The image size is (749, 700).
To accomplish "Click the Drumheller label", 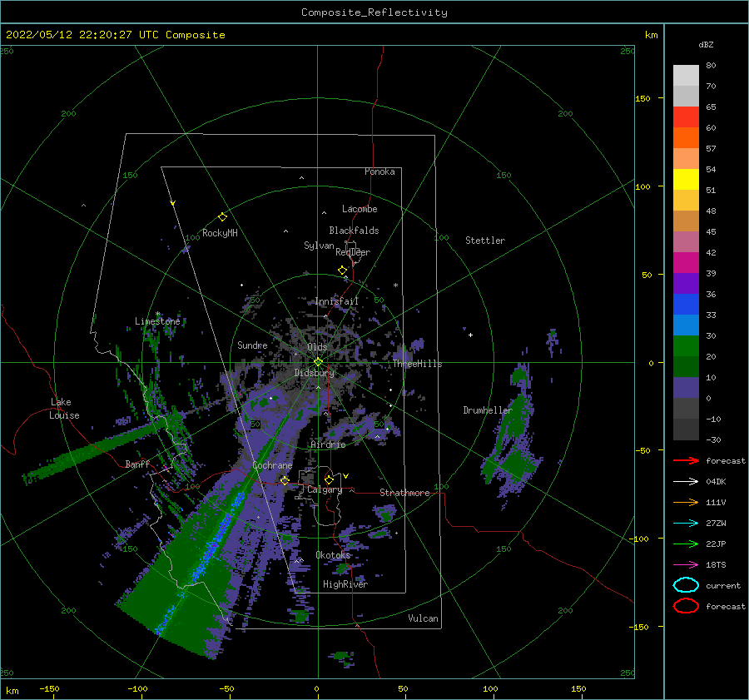I will pyautogui.click(x=487, y=410).
